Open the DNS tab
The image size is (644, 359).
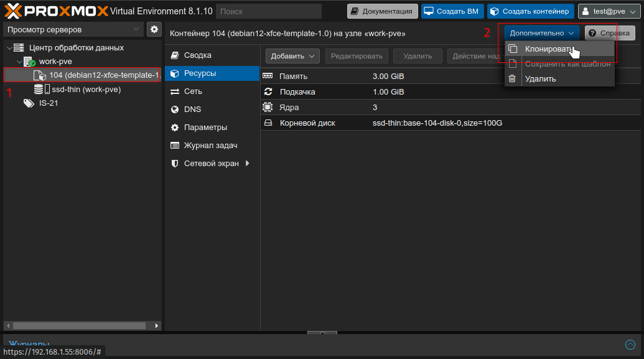pyautogui.click(x=212, y=110)
